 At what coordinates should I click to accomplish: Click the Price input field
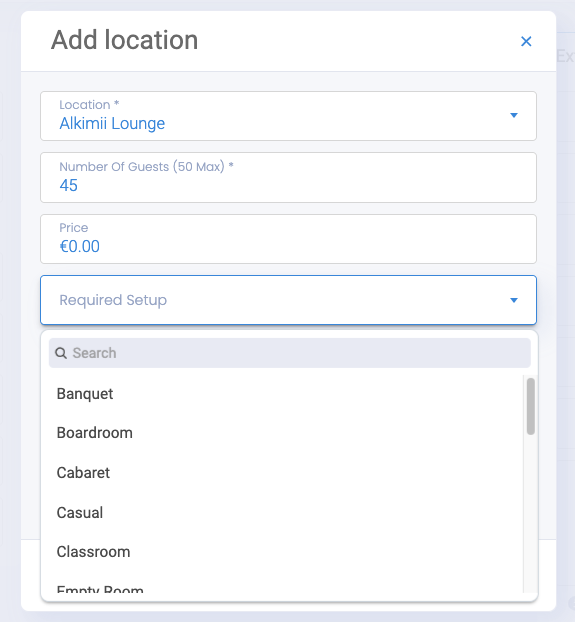pyautogui.click(x=288, y=239)
